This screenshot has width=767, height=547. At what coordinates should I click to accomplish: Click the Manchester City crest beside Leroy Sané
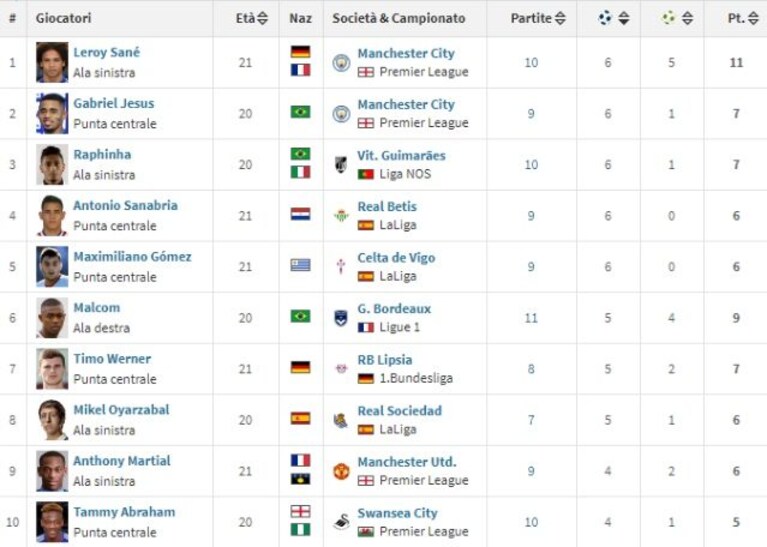click(341, 63)
